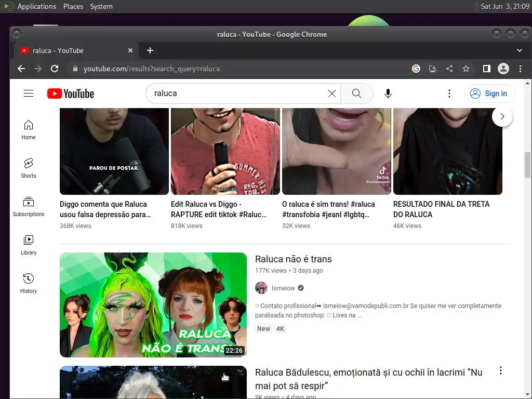The width and height of the screenshot is (532, 399).
Task: Click the magnifier search button
Action: (x=356, y=94)
